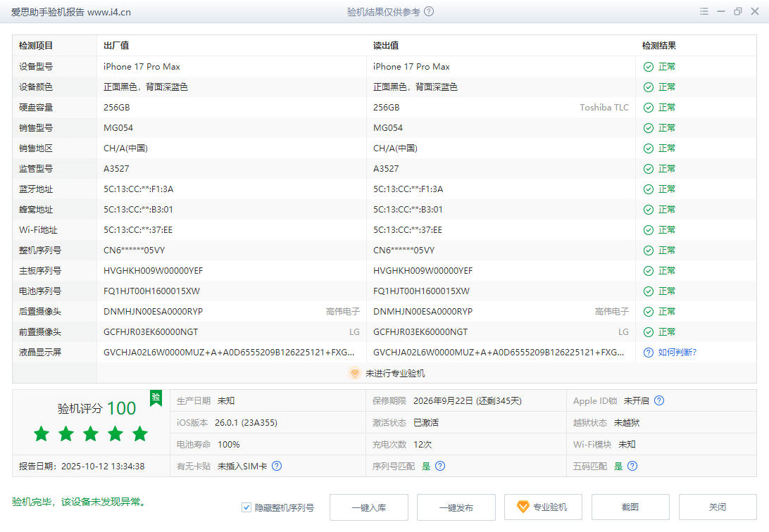769x532 pixels.
Task: Select factory Wi-Fi address 5C:13:CC:**:37:EE
Action: (138, 229)
